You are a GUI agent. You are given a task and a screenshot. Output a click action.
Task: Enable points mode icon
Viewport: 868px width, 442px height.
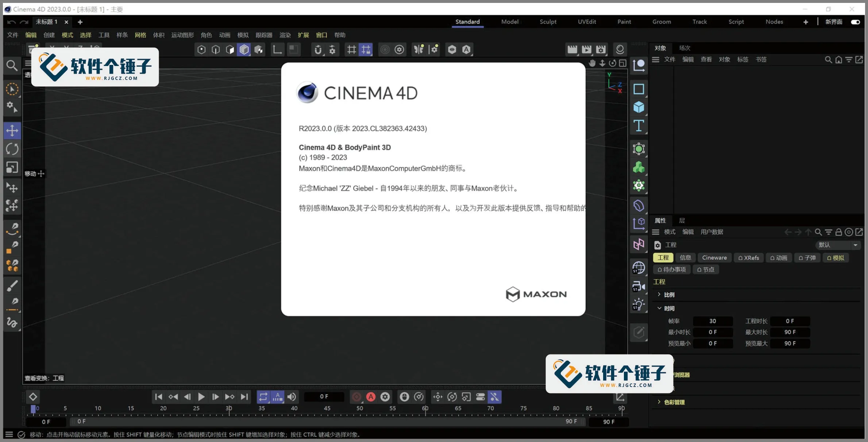[x=201, y=49]
